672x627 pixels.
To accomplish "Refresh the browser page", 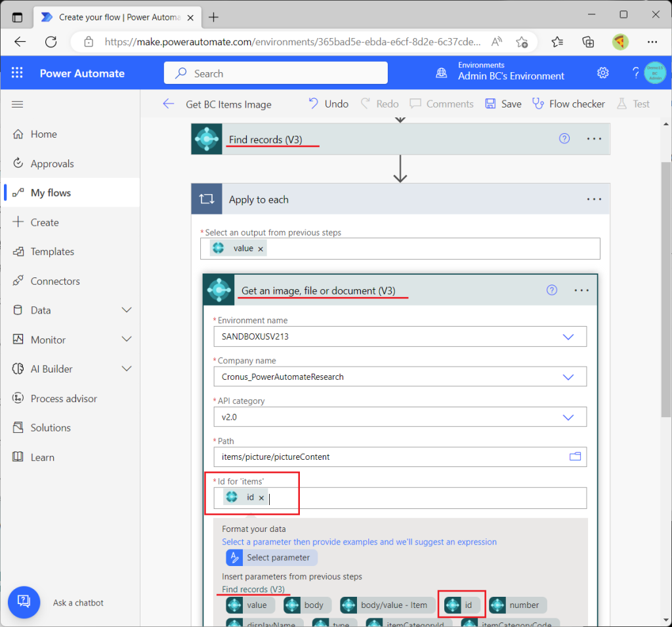I will click(x=51, y=41).
